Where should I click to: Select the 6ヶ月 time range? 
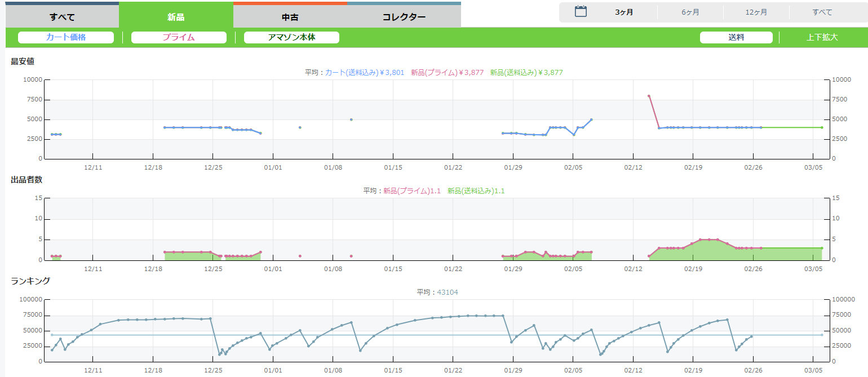click(x=690, y=12)
